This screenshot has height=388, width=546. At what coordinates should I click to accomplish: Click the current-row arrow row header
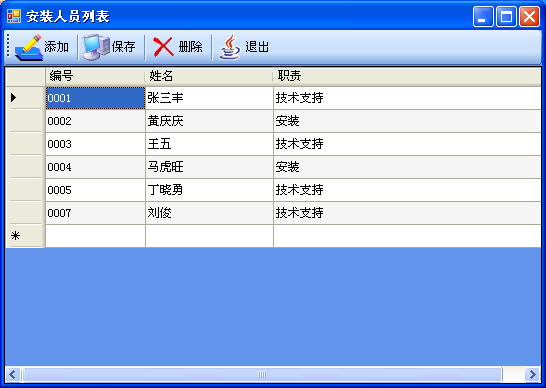(25, 98)
